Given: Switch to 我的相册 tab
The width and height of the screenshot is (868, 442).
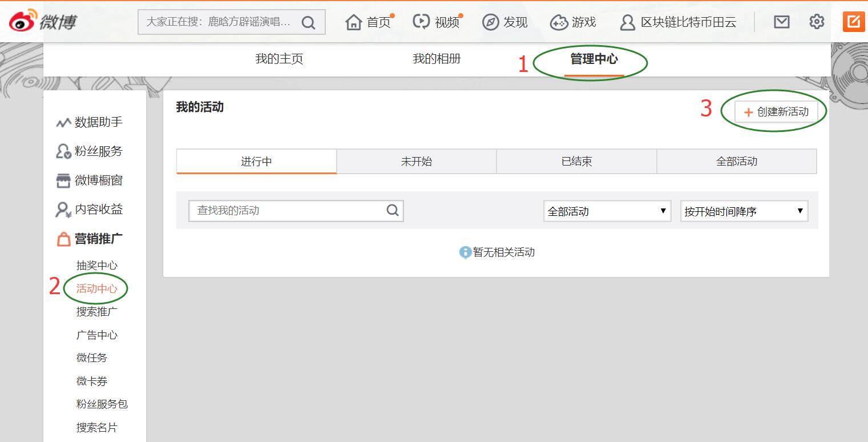Looking at the screenshot, I should pyautogui.click(x=437, y=59).
